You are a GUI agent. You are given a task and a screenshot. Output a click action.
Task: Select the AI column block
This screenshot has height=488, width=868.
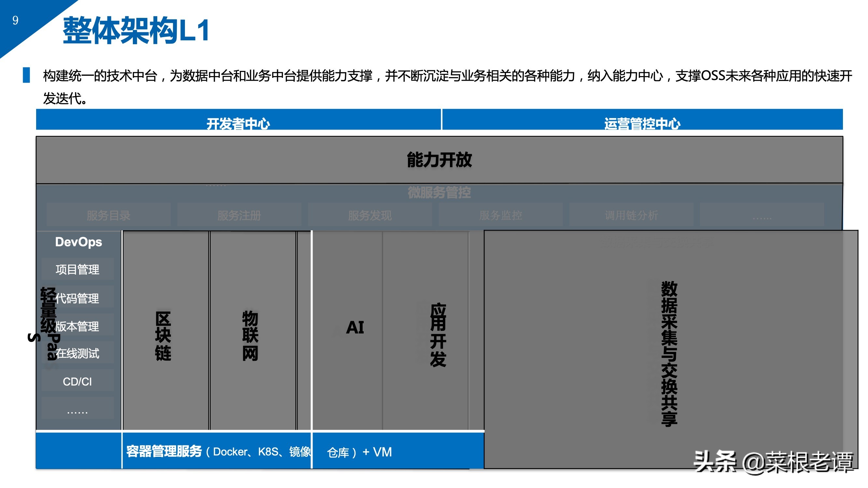click(x=355, y=327)
